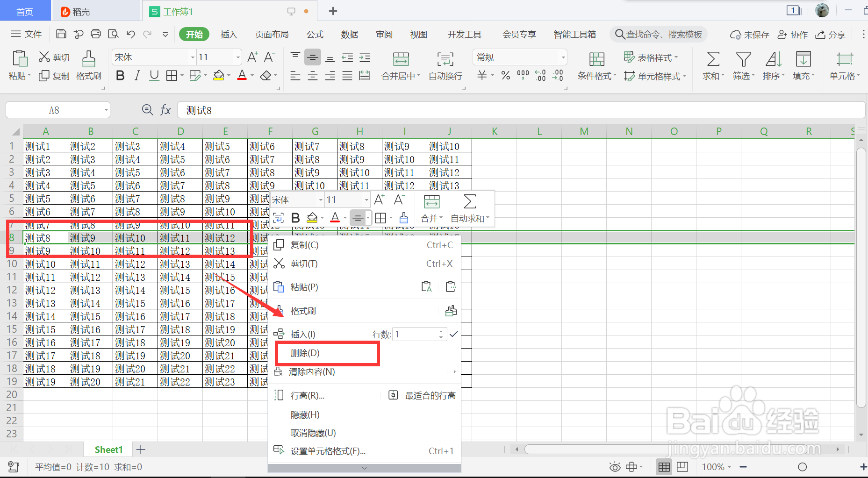The width and height of the screenshot is (868, 478).
Task: Toggle middle vertical alignment in ribbon
Action: (x=313, y=57)
